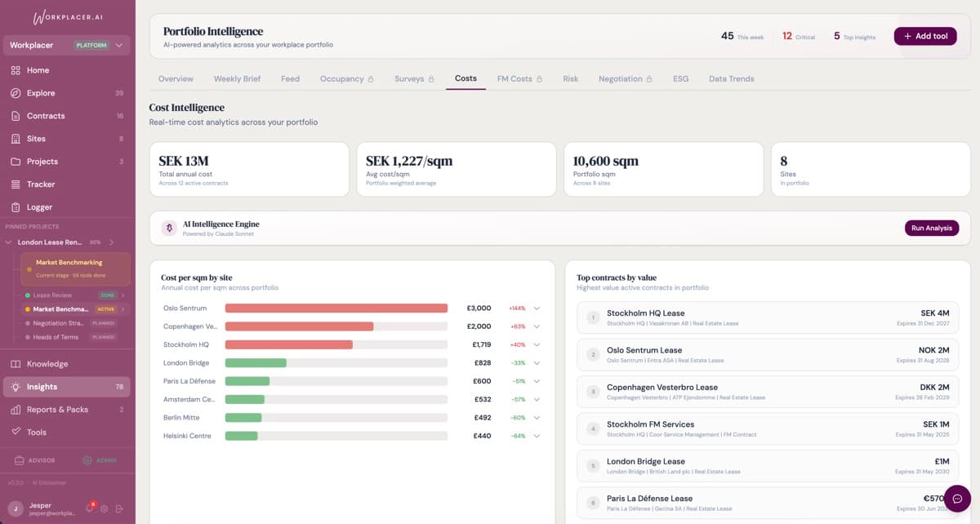Click the Add tool button
980x524 pixels.
click(925, 36)
